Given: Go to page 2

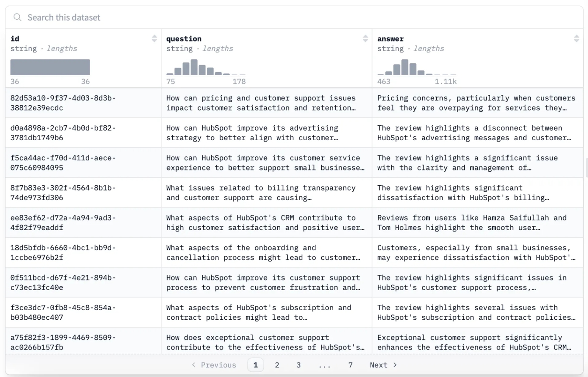Looking at the screenshot, I should tap(277, 365).
